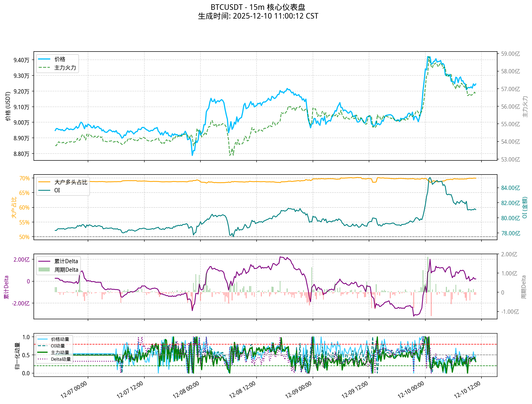Click the 大户多头占比 legend entry

(x=70, y=182)
